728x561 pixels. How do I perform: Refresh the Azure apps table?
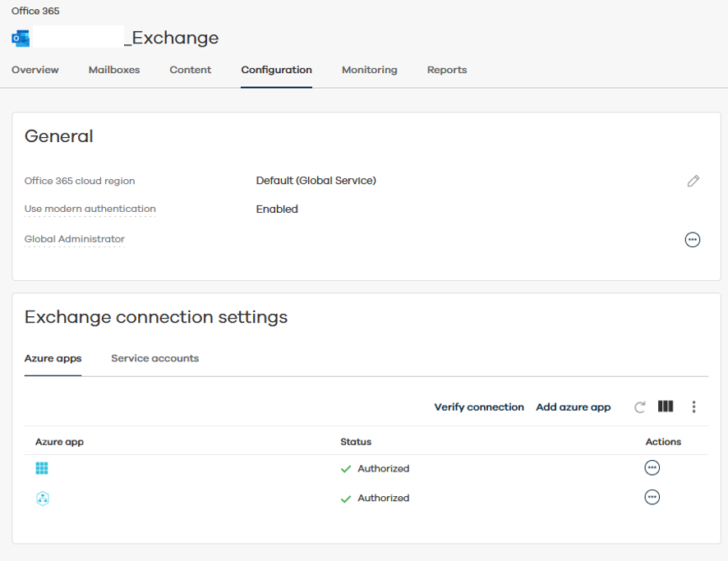640,407
